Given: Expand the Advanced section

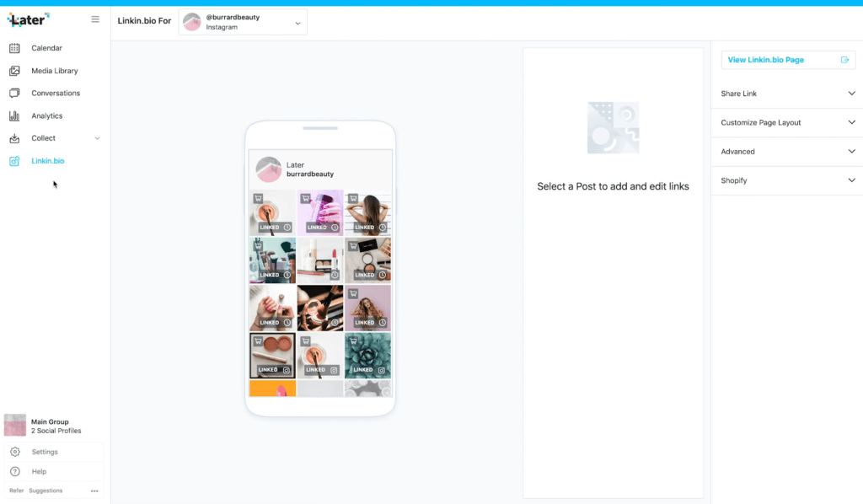Looking at the screenshot, I should pyautogui.click(x=788, y=152).
